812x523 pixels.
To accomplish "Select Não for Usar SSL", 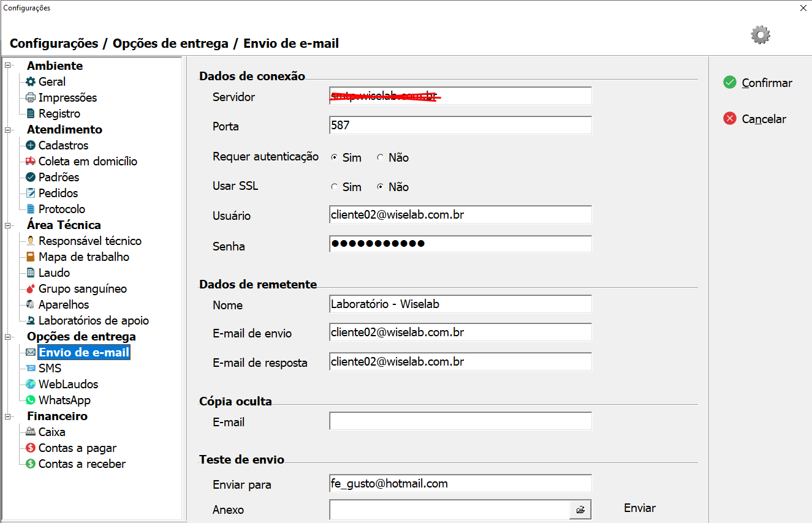I will [x=381, y=187].
